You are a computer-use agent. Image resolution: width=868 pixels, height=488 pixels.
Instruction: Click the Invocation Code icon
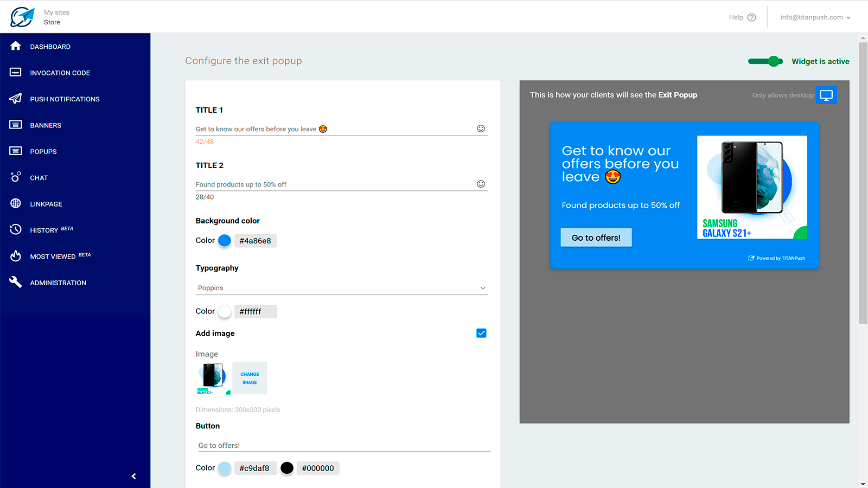(x=16, y=72)
